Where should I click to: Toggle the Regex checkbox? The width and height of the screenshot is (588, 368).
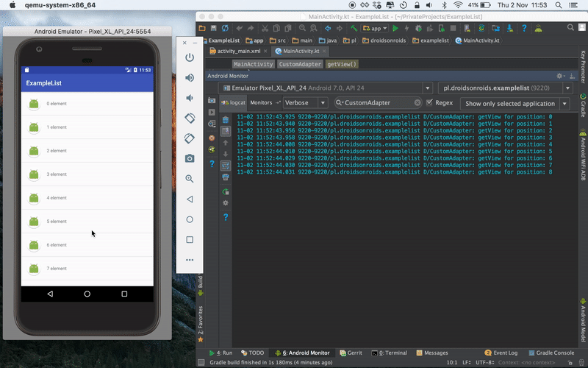pyautogui.click(x=429, y=102)
